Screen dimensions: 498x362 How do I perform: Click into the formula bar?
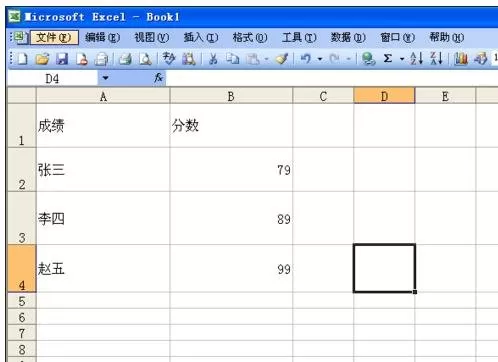point(332,79)
